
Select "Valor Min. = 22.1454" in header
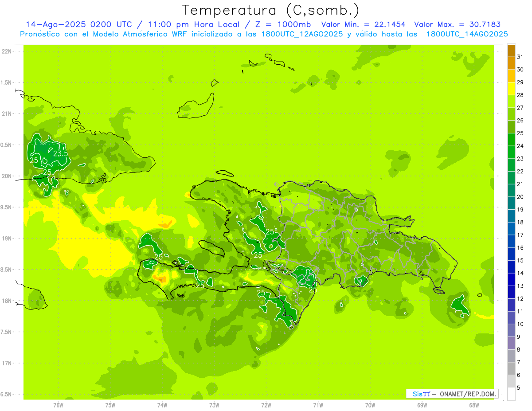364,24
